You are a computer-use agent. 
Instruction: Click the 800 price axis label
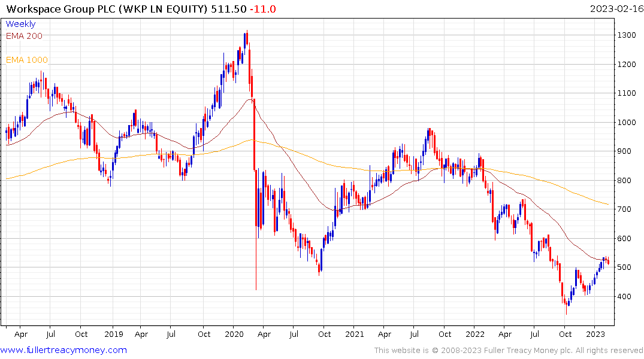pyautogui.click(x=625, y=181)
